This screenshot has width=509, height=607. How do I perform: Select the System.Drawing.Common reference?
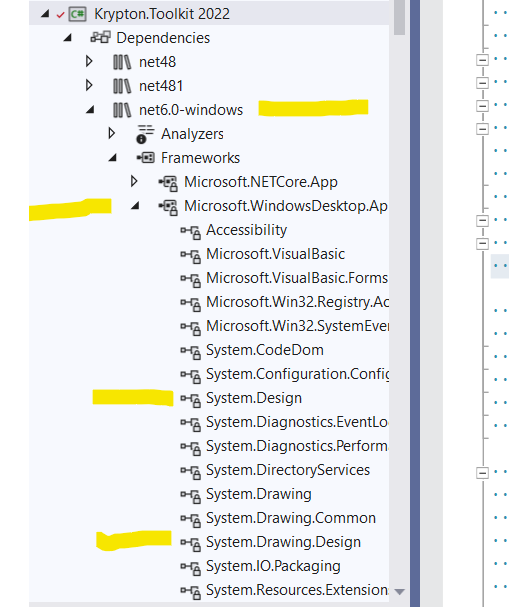click(291, 518)
